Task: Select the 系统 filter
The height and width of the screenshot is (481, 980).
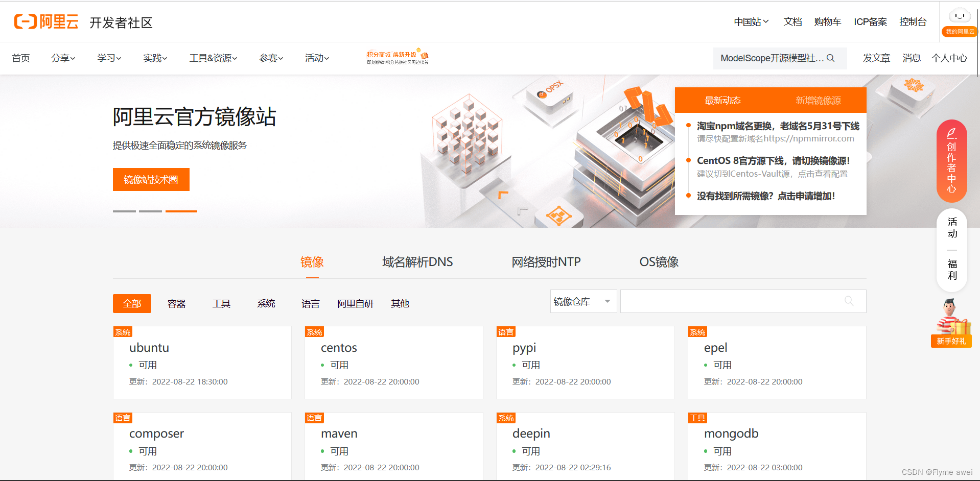Action: 266,303
